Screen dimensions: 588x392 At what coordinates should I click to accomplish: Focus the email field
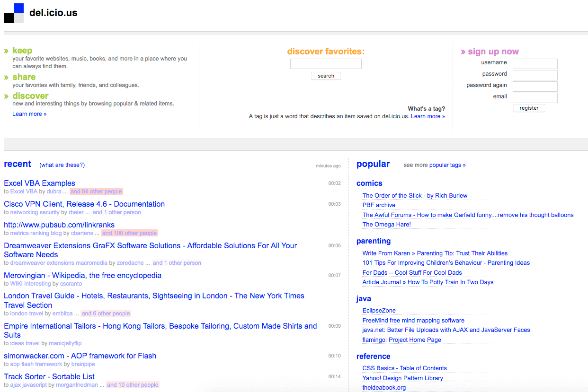(x=535, y=98)
